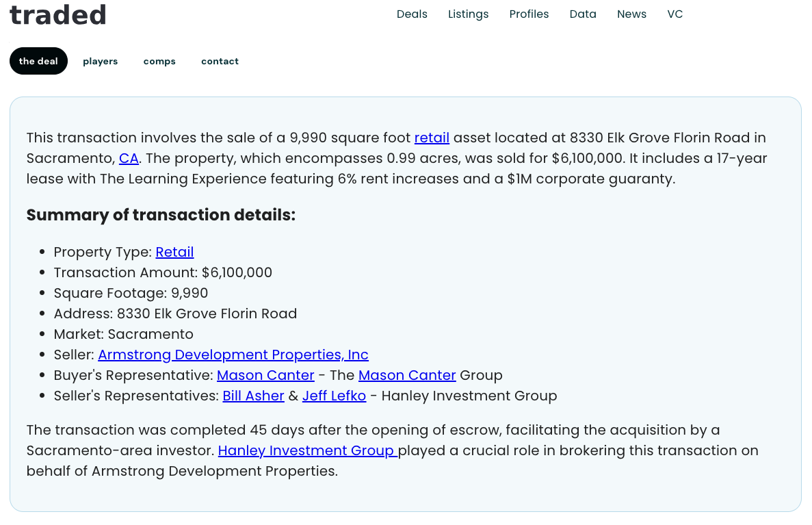
Task: Open the VC nav item
Action: [675, 14]
